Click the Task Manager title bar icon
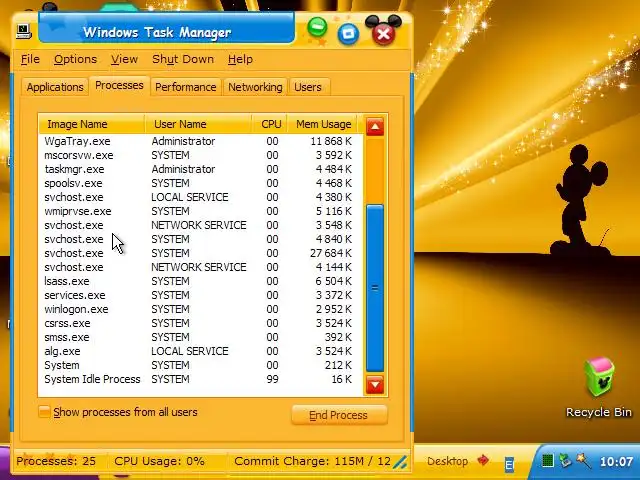Screen dimensions: 640x480 click(24, 31)
